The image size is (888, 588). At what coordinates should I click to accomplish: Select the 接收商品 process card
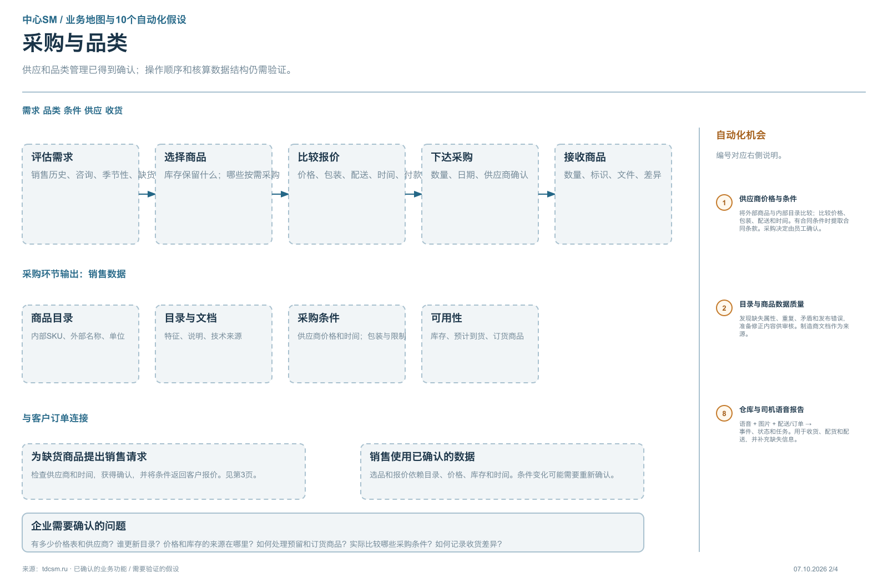coord(613,194)
